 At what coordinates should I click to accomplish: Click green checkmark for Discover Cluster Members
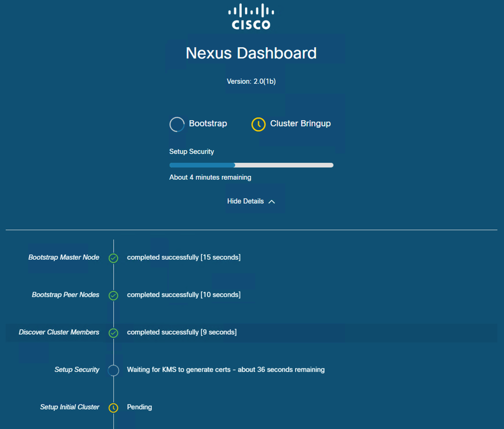click(114, 333)
